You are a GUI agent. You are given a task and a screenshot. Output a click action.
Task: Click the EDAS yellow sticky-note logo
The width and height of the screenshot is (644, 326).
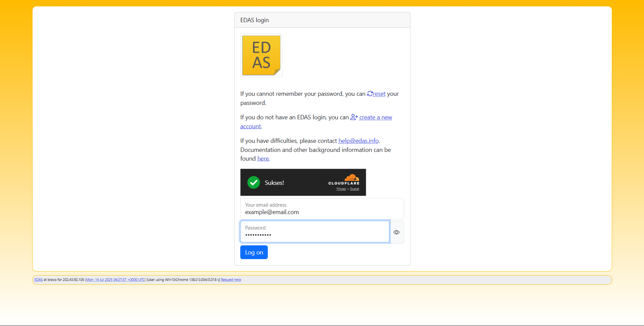click(x=261, y=55)
